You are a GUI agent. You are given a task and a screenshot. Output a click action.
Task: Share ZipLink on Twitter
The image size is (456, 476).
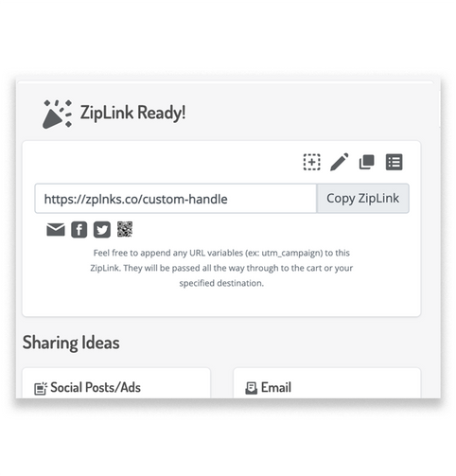(x=102, y=229)
